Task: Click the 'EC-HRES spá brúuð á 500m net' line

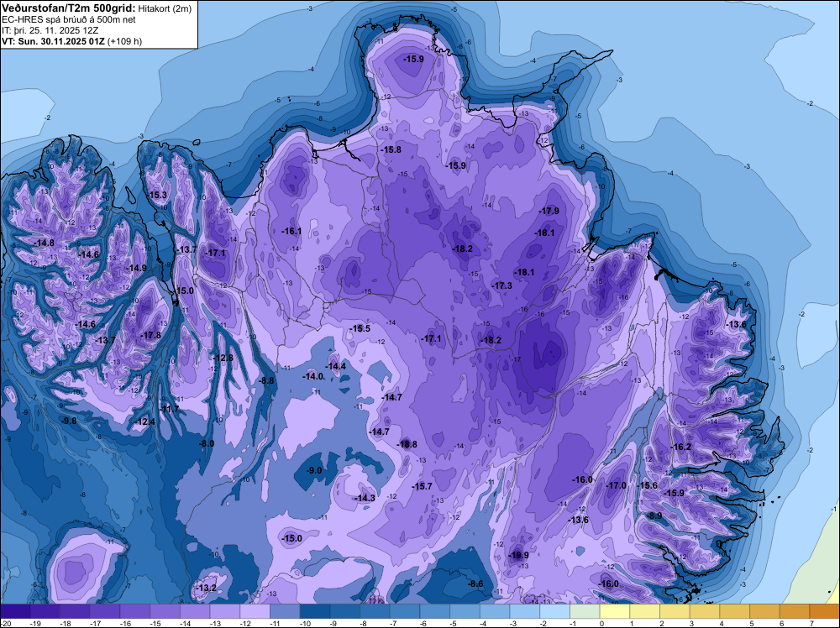Action: pyautogui.click(x=68, y=19)
